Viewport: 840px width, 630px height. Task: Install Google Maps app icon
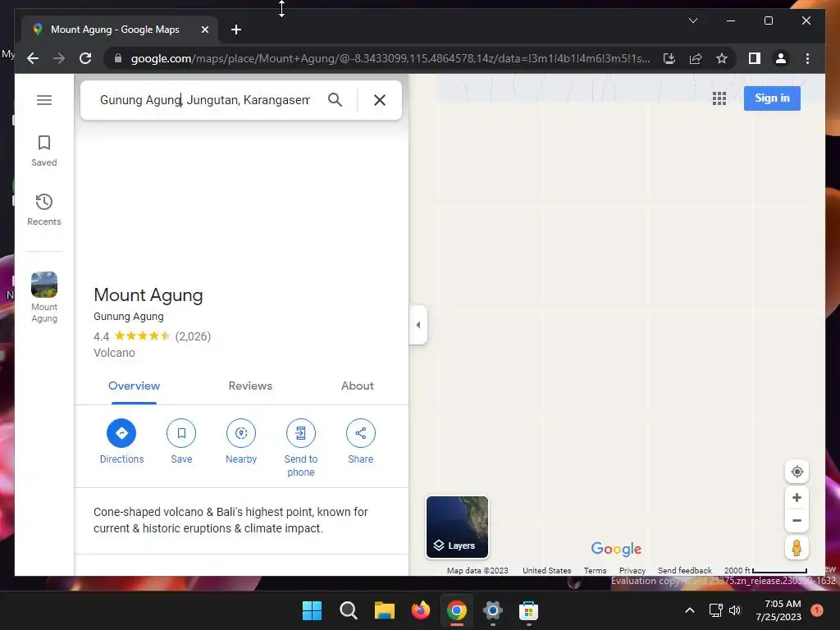coord(669,58)
